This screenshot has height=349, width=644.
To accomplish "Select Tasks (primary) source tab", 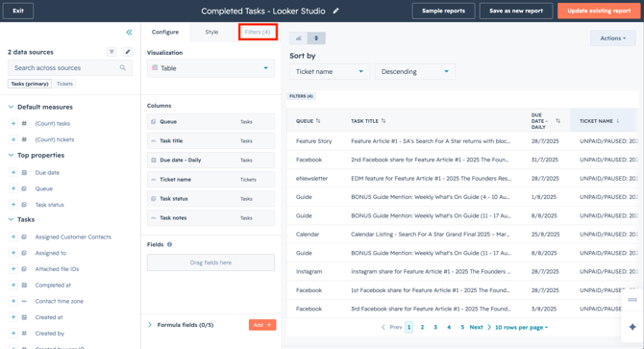I will point(30,84).
